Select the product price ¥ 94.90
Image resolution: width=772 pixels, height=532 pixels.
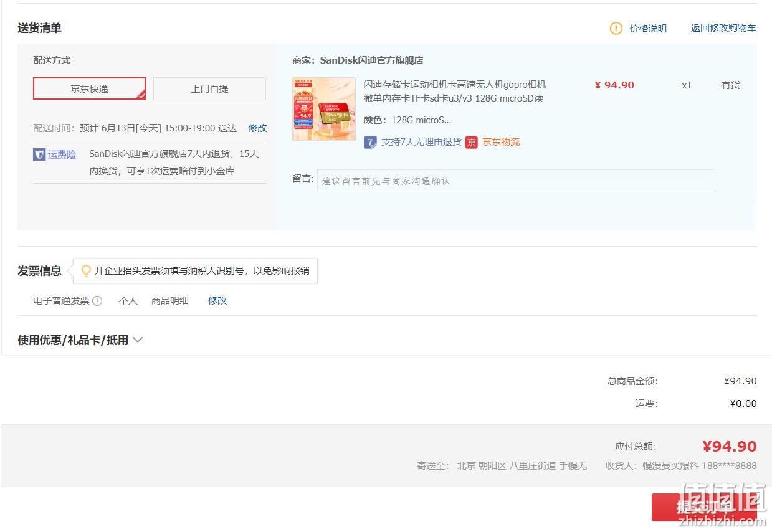click(x=614, y=85)
